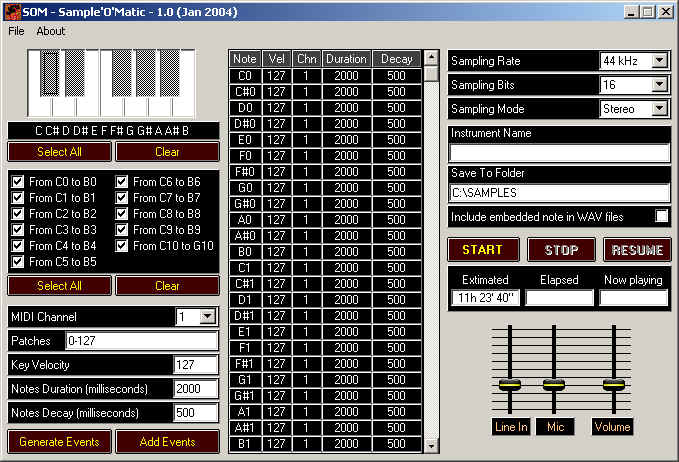Click the Instrument Name input field
This screenshot has height=462, width=679.
point(559,153)
